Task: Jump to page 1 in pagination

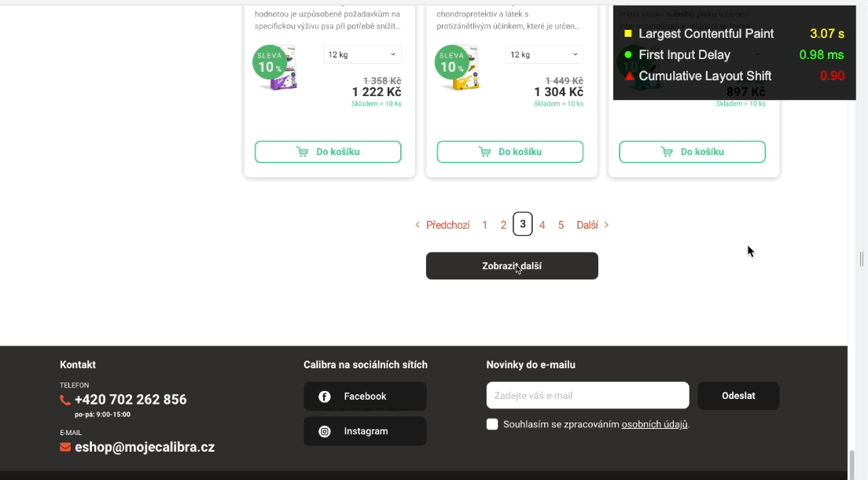Action: (x=485, y=225)
